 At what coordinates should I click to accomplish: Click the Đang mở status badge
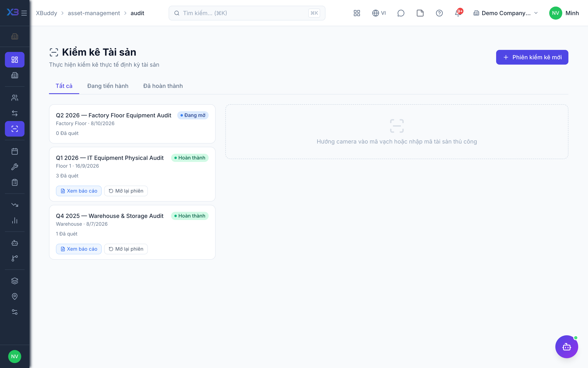click(x=193, y=115)
